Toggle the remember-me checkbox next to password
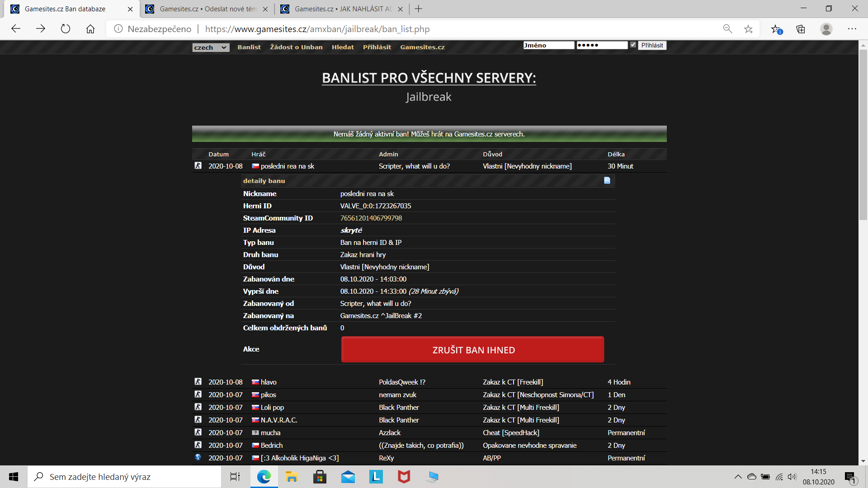Screen dimensions: 868x488 click(633, 45)
